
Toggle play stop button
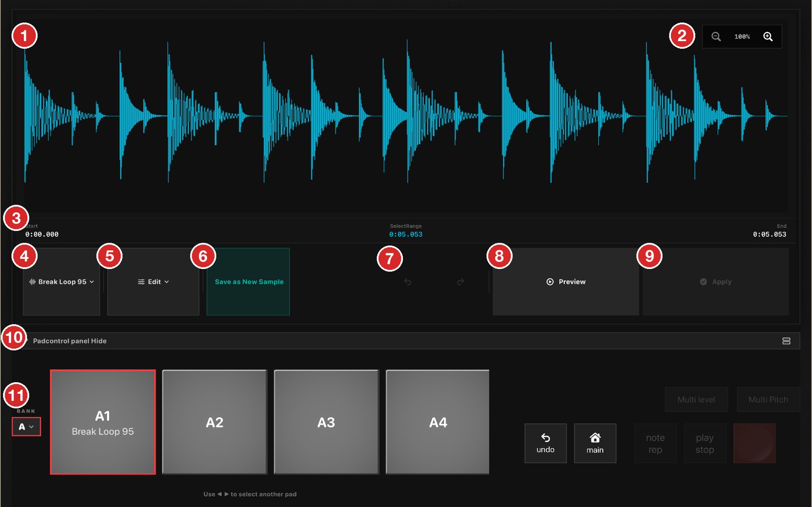click(x=705, y=443)
